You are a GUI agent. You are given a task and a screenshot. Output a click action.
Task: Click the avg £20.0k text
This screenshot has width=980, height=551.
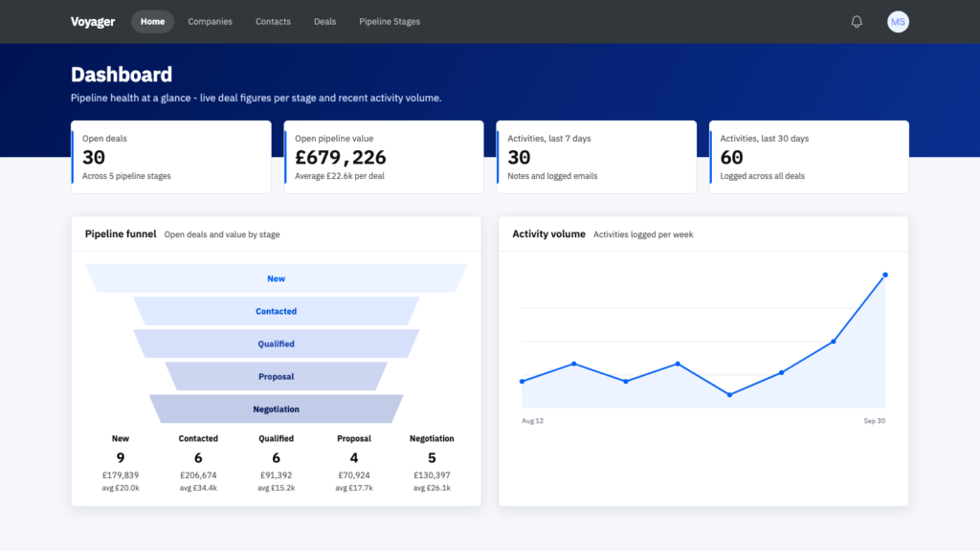[121, 488]
